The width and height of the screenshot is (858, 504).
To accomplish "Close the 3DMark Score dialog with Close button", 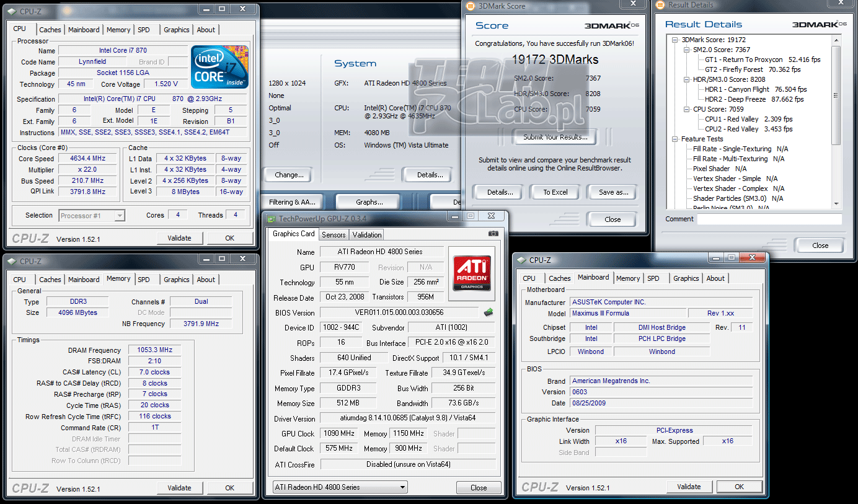I will click(613, 219).
